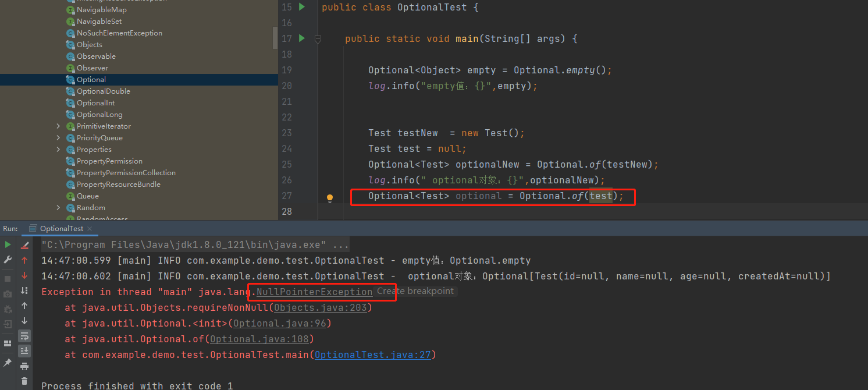Click the Print console output icon
Screen dimensions: 868x390
(x=24, y=366)
